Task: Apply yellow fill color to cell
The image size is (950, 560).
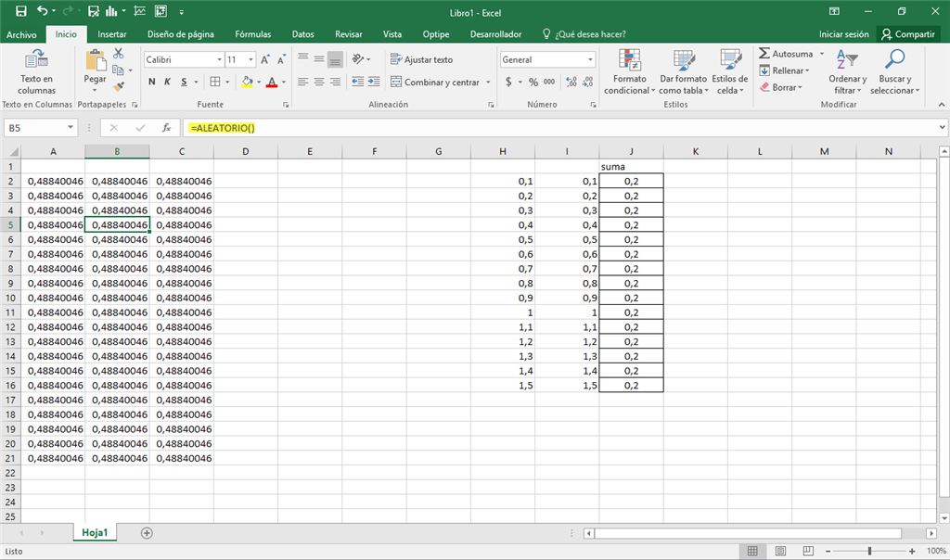Action: (247, 82)
